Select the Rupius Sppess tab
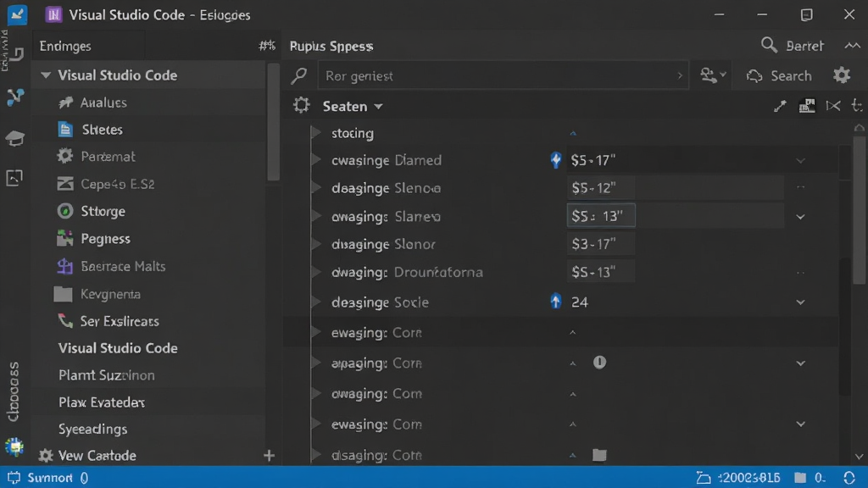868x488 pixels. click(331, 46)
